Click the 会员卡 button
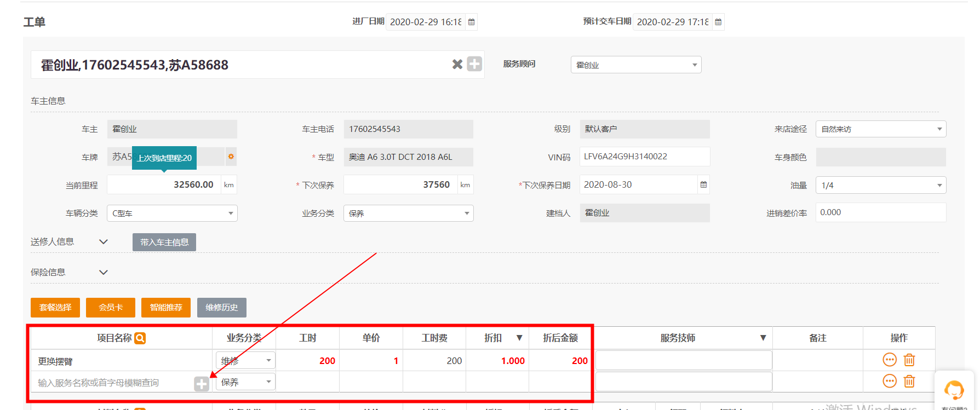 coord(111,308)
